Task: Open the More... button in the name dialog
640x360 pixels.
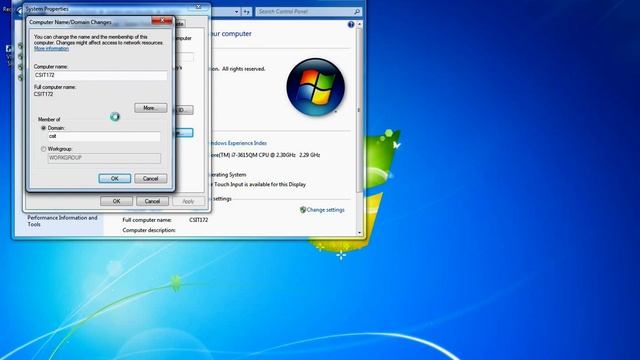Action: [151, 108]
